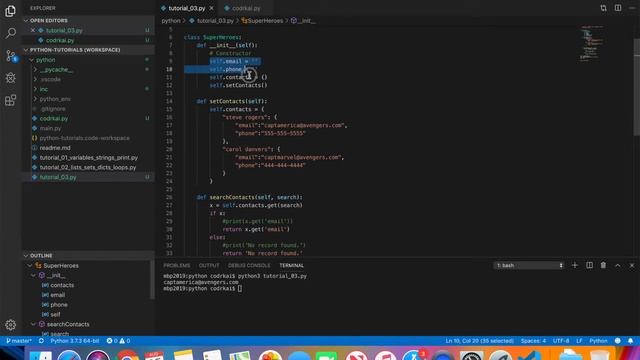Viewport: 640px width, 360px height.
Task: Change end of line sequence LF
Action: pyautogui.click(x=579, y=341)
